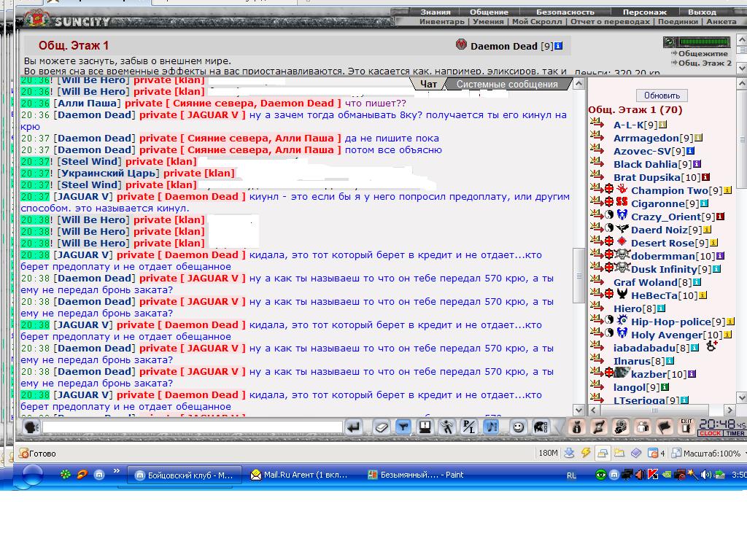Image resolution: width=747 pixels, height=560 pixels.
Task: Click the Обновить button
Action: point(662,96)
